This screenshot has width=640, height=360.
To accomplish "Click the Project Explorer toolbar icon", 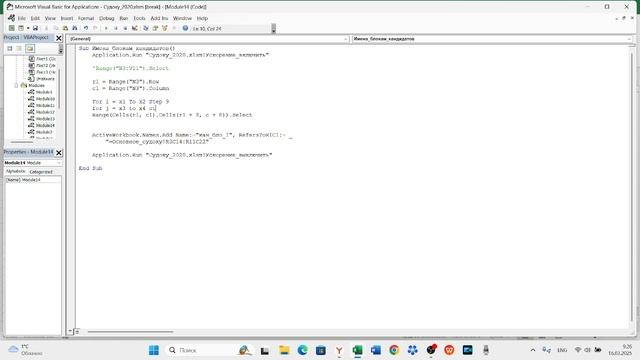I will coord(146,28).
